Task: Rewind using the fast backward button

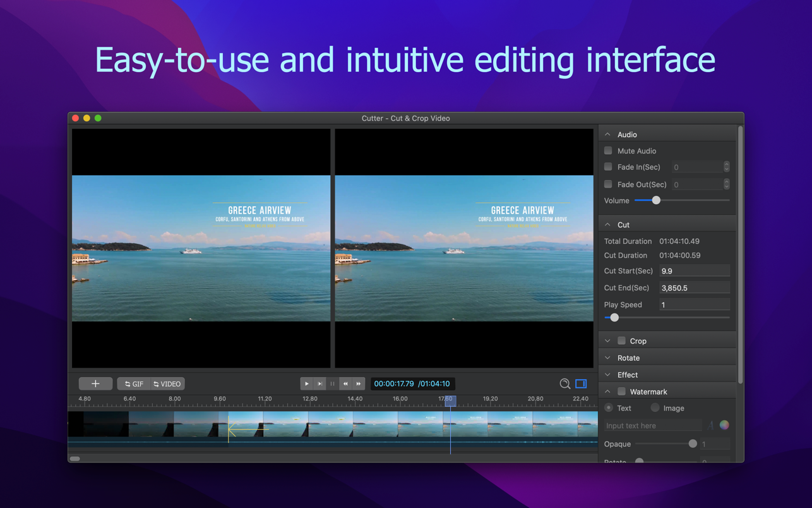Action: (345, 384)
